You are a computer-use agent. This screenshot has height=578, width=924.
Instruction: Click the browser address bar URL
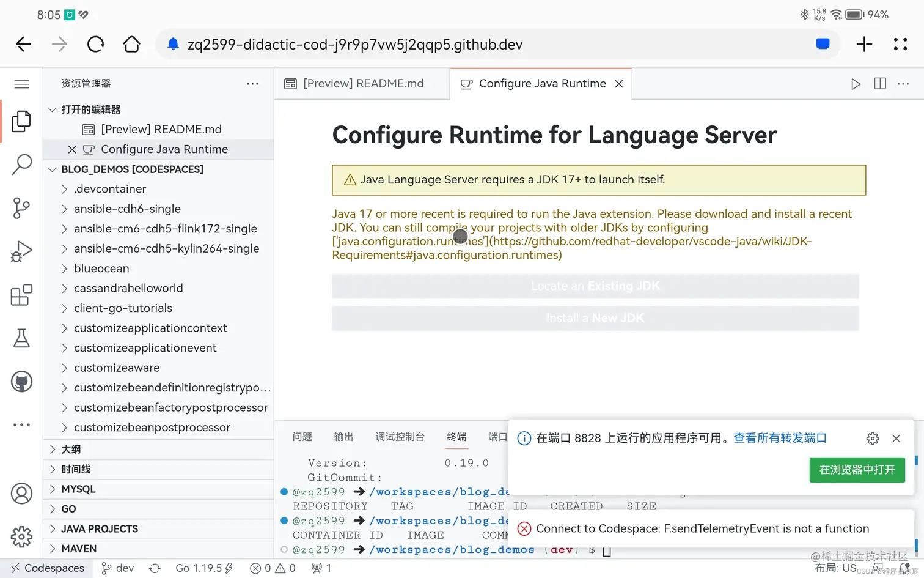tap(355, 45)
